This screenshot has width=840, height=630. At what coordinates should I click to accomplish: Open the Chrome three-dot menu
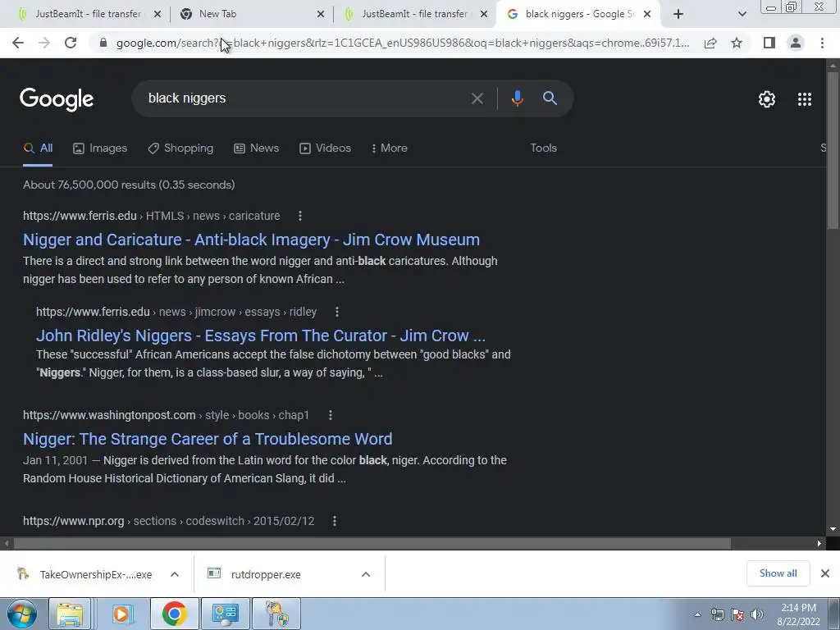(x=822, y=43)
